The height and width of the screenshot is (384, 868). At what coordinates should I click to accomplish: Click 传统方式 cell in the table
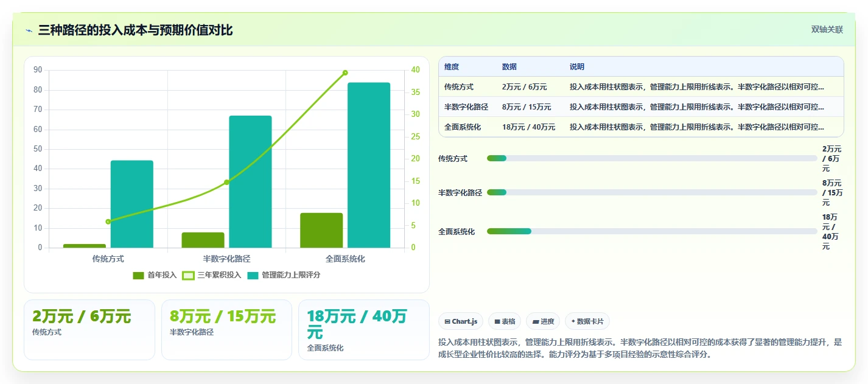[x=459, y=87]
